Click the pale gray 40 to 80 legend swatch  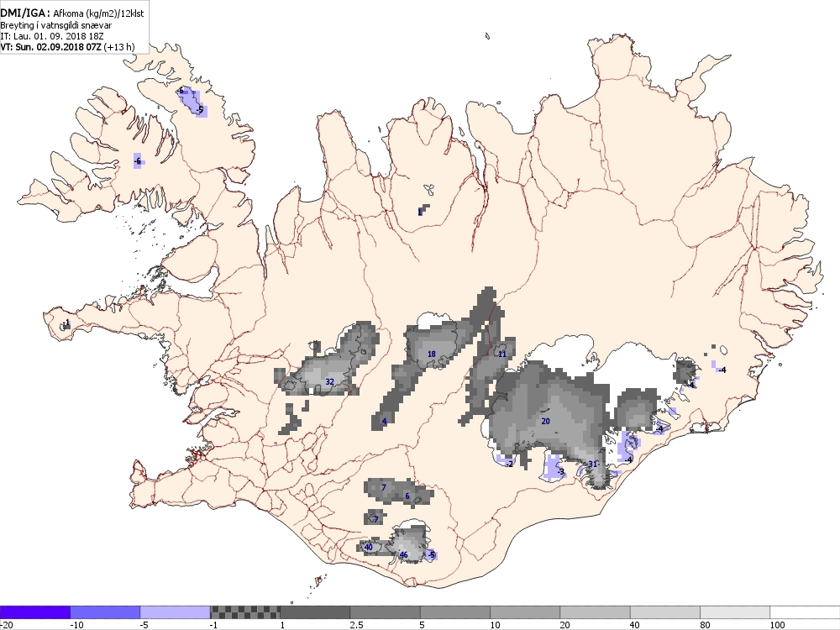(665, 612)
